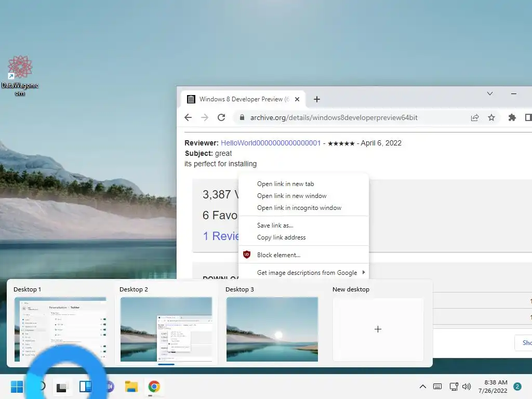Click the Search taskbar icon
This screenshot has height=399, width=532.
(x=42, y=387)
